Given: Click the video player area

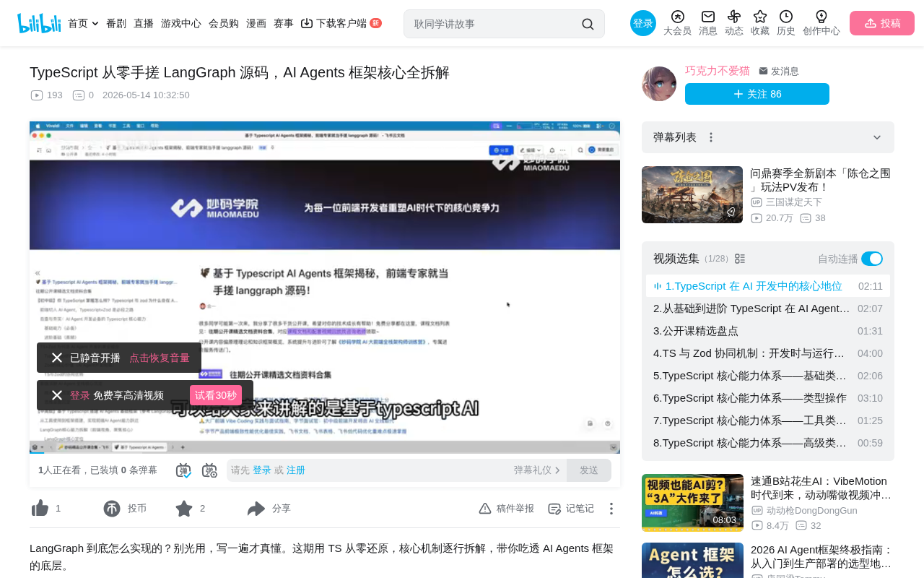Looking at the screenshot, I should point(325,288).
